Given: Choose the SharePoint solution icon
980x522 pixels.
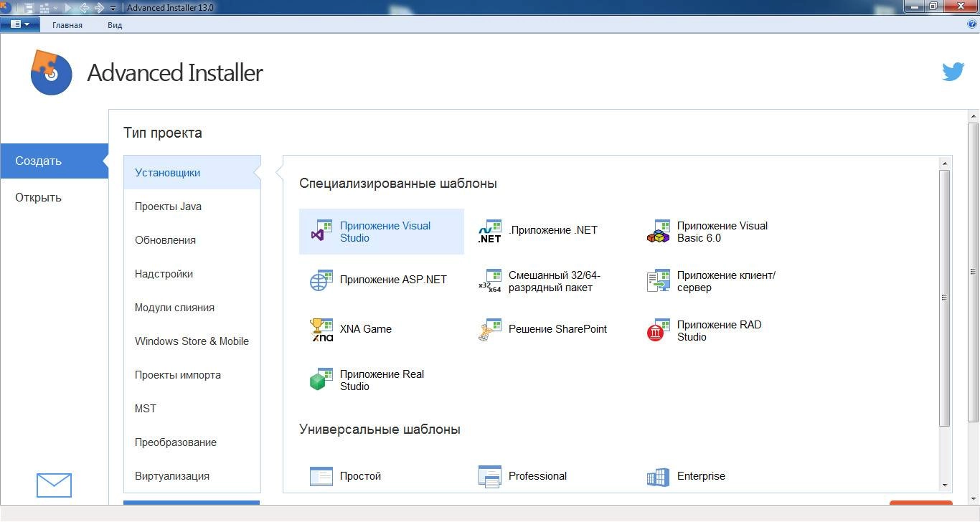Looking at the screenshot, I should tap(489, 330).
